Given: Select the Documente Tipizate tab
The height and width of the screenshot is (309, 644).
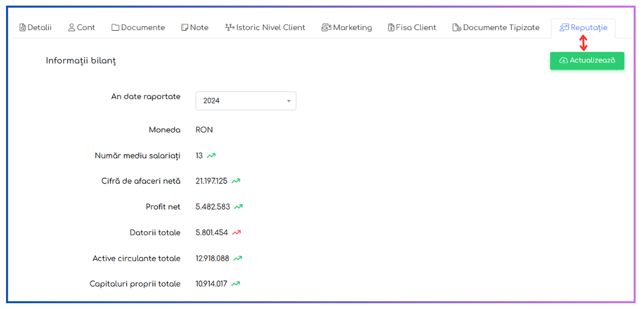Looking at the screenshot, I should click(496, 28).
